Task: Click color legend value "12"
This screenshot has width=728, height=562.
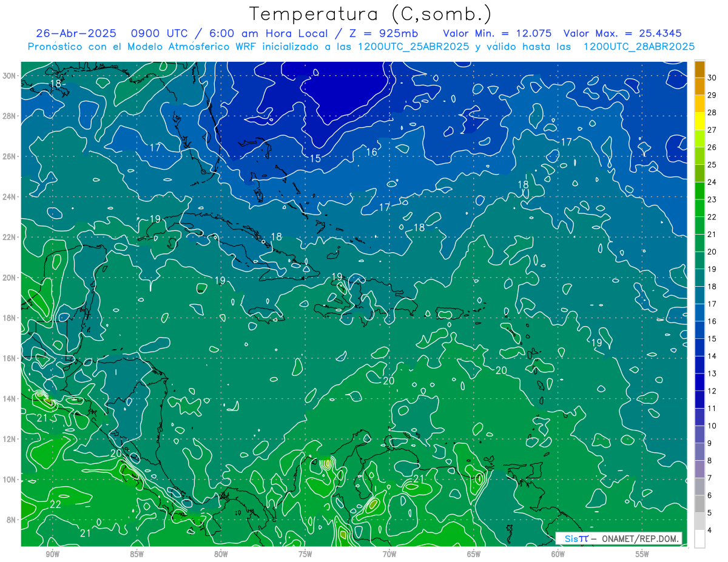Action: click(712, 391)
